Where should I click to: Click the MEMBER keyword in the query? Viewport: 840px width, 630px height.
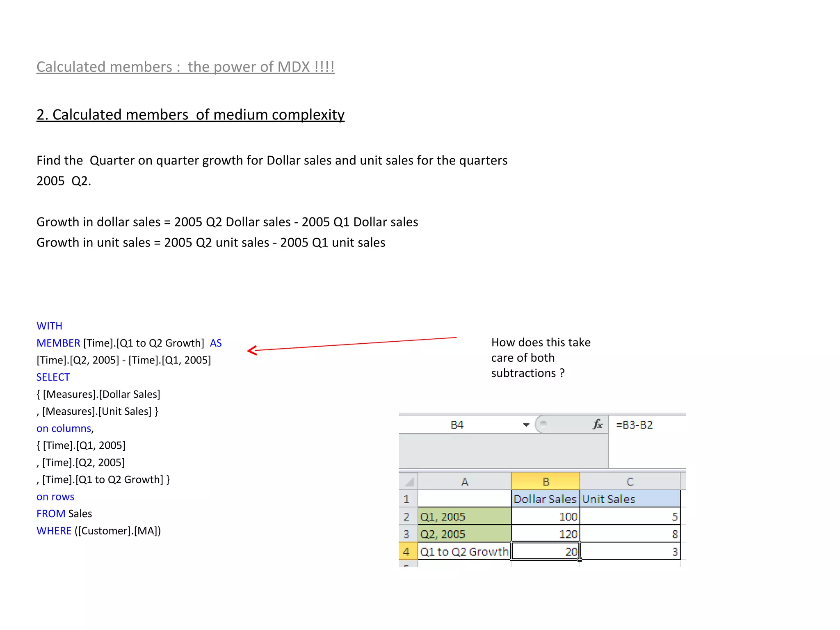point(58,343)
